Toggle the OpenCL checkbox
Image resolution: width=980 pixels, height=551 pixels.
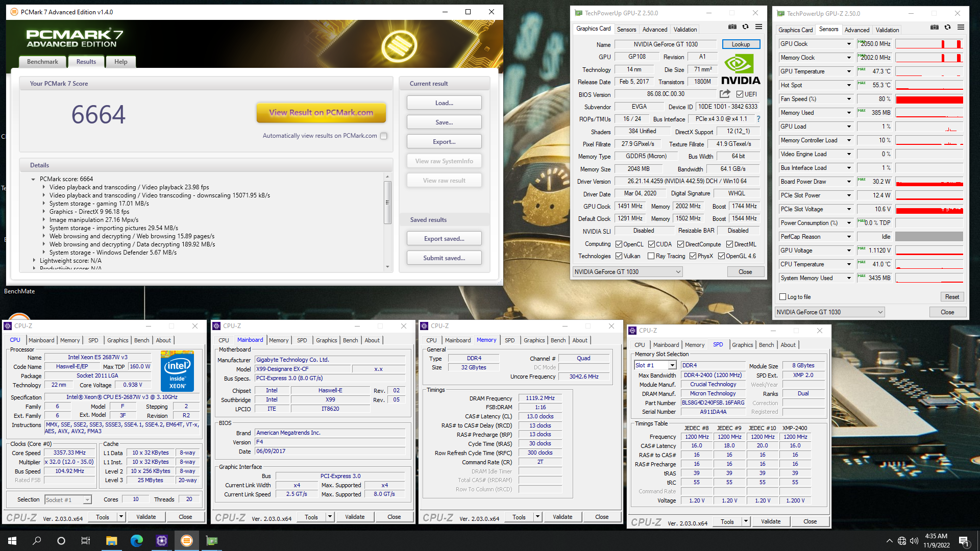619,244
